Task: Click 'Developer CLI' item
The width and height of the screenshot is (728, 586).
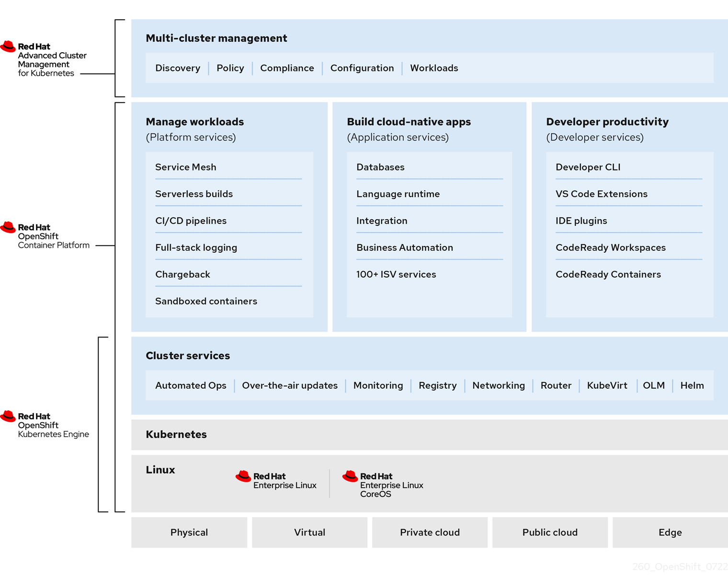Action: (x=588, y=167)
